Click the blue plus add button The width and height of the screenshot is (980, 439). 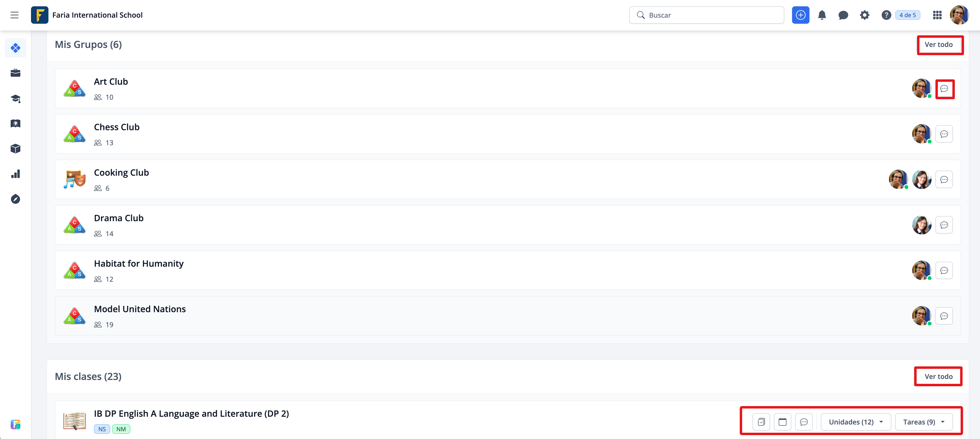click(x=801, y=15)
